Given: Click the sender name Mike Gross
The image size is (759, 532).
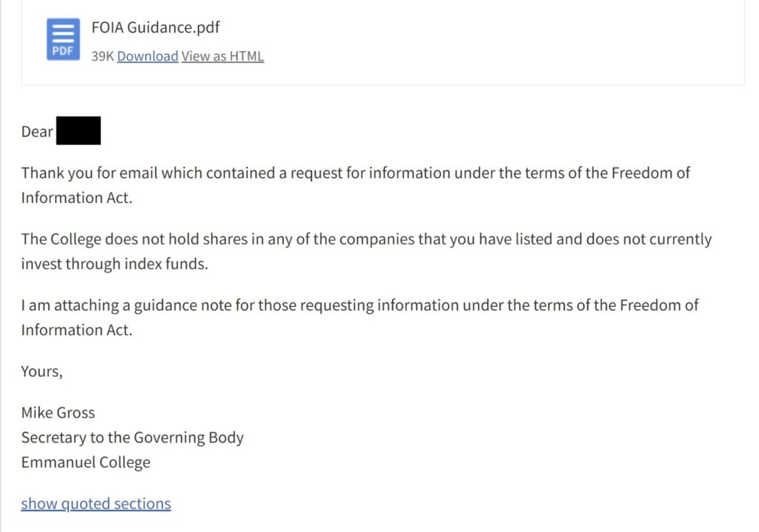Looking at the screenshot, I should [x=58, y=413].
